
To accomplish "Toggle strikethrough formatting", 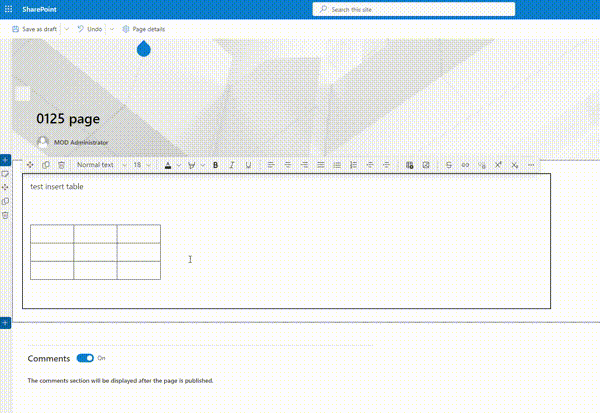I will pyautogui.click(x=449, y=165).
